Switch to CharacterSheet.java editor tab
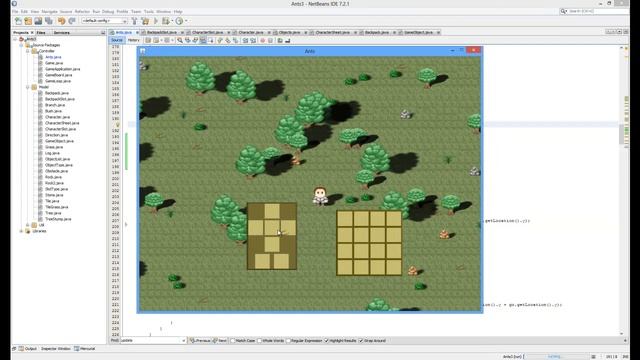Viewport: 640px width, 360px height. (332, 32)
